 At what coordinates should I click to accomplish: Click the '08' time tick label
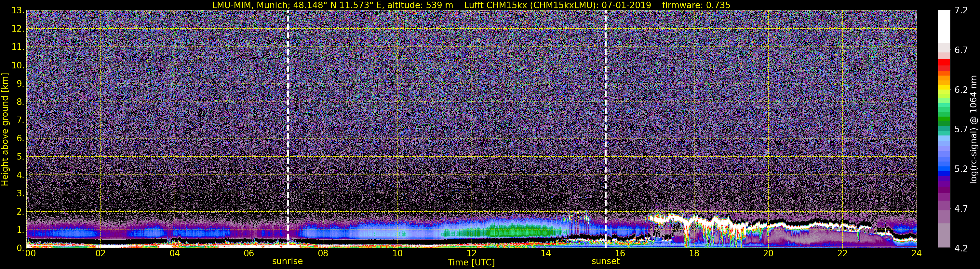pos(323,253)
